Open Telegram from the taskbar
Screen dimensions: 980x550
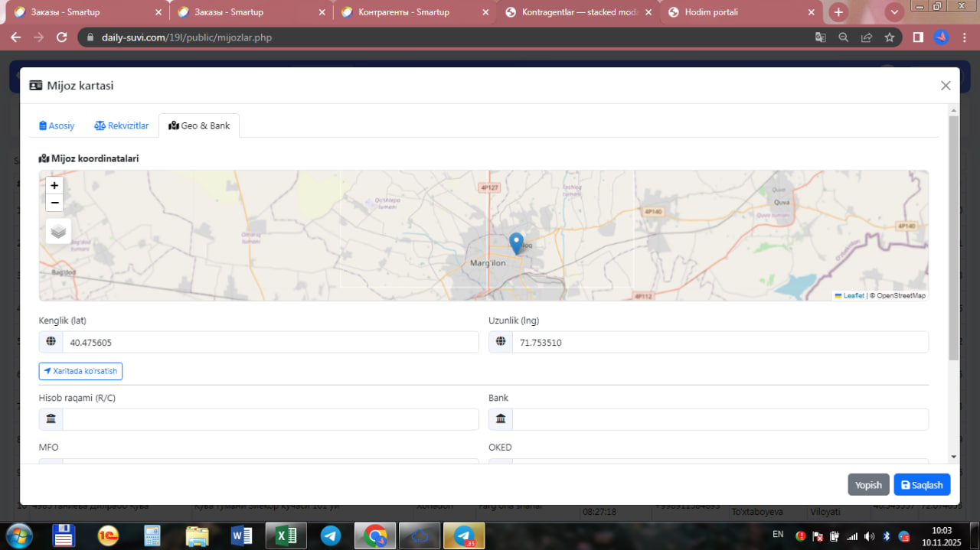click(x=331, y=535)
